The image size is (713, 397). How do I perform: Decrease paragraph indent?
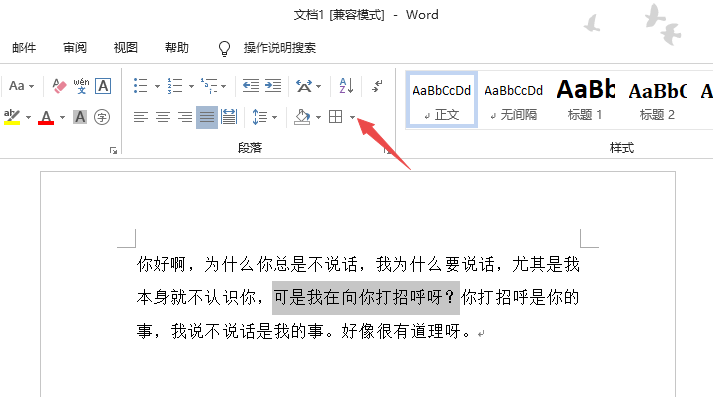pyautogui.click(x=251, y=86)
